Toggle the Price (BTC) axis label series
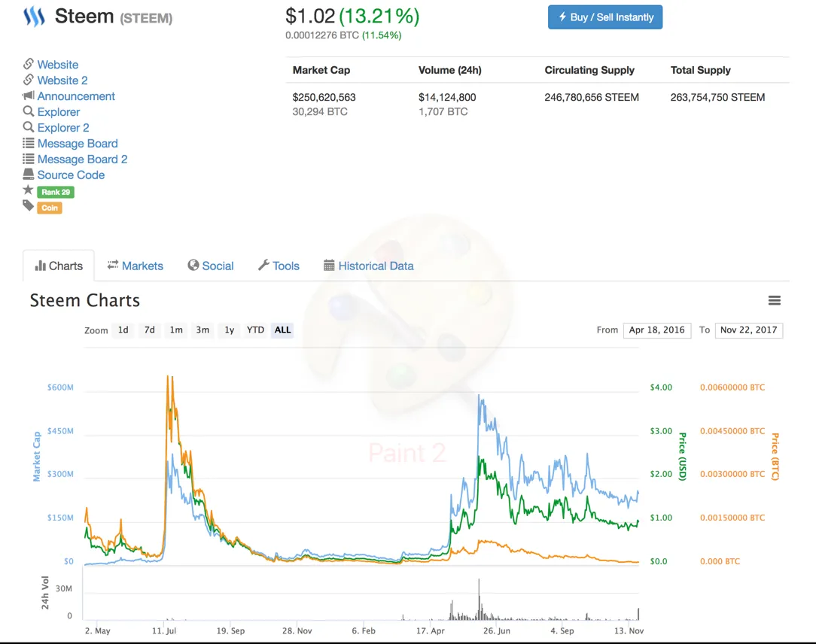 [775, 456]
